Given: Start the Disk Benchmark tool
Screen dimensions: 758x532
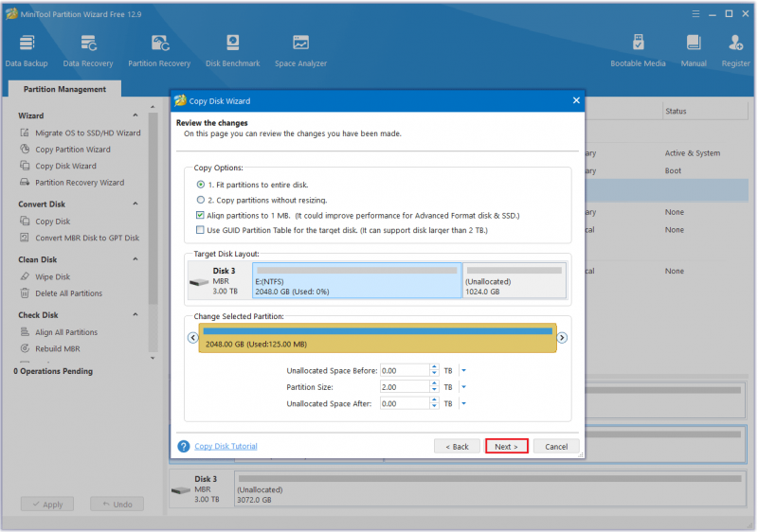Looking at the screenshot, I should click(232, 51).
